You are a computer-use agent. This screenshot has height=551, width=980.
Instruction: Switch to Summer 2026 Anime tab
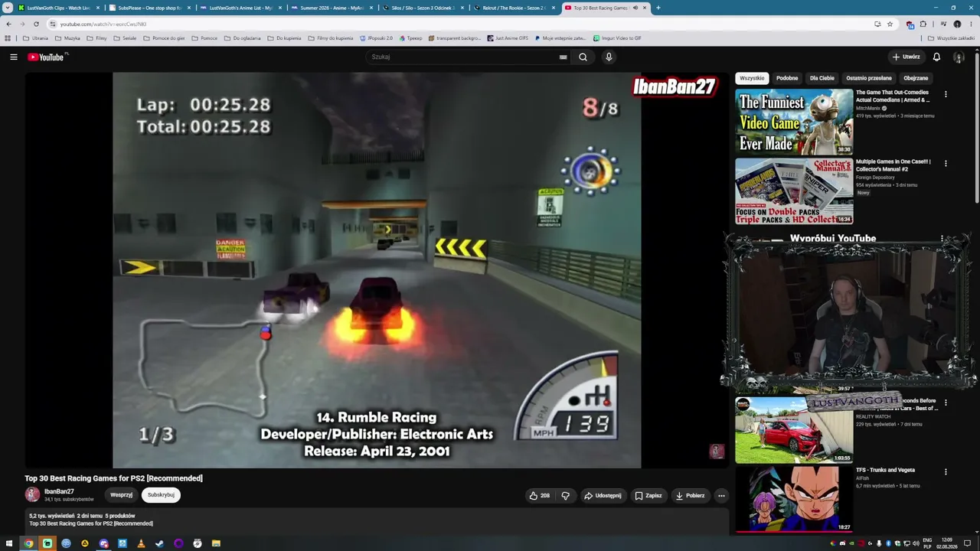tap(333, 8)
